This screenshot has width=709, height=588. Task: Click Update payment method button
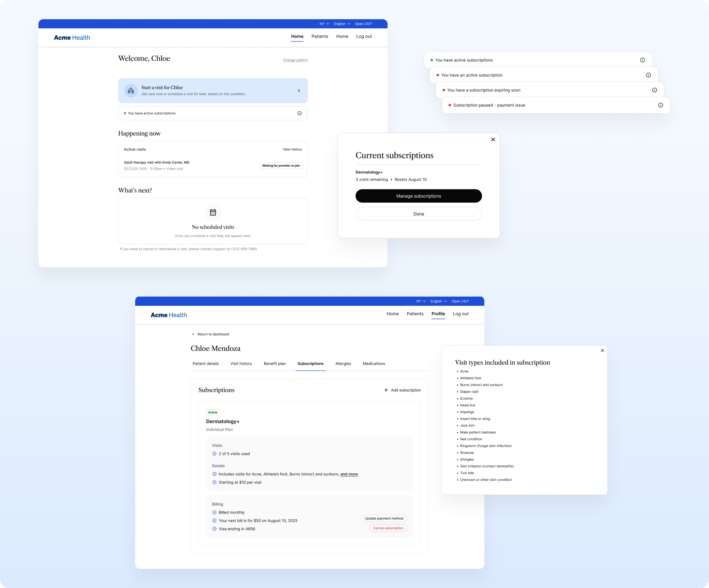click(x=384, y=518)
